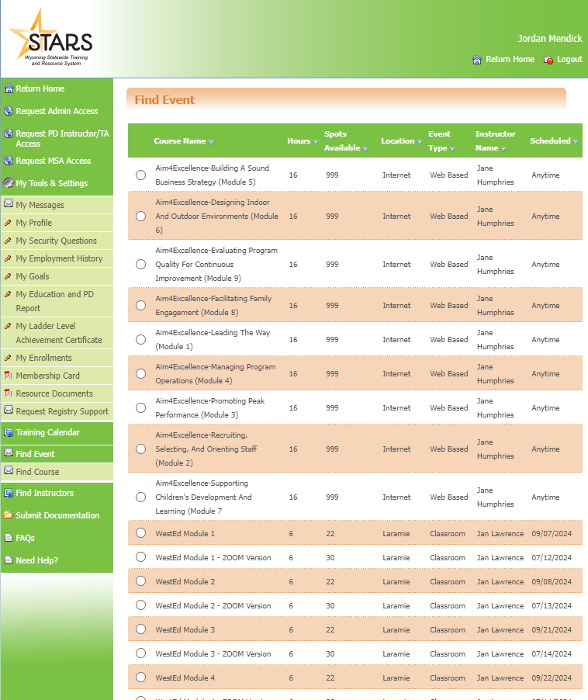Click the STARS logo
The image size is (588, 700).
click(51, 37)
